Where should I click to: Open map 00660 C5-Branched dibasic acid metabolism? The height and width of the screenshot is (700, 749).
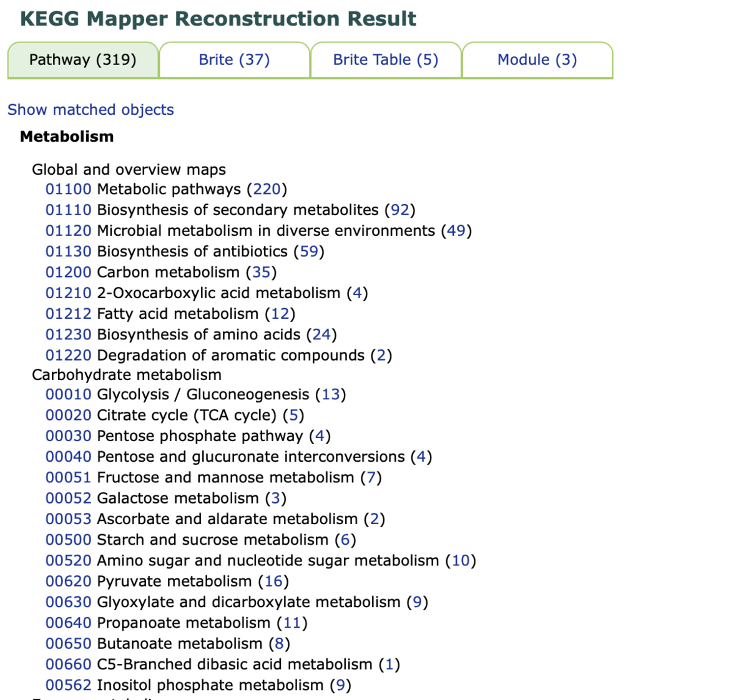(69, 664)
